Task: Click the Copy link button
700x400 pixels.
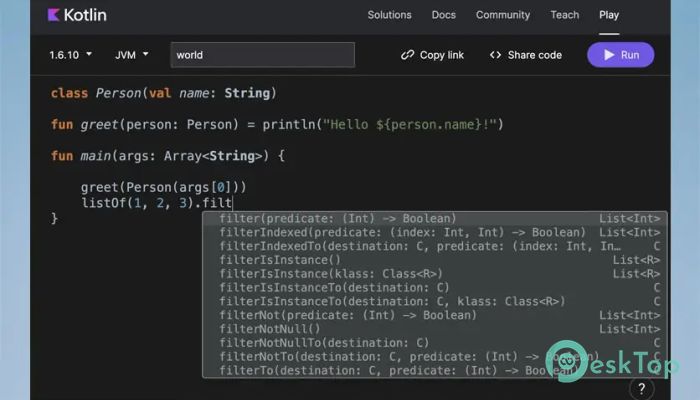Action: point(432,55)
